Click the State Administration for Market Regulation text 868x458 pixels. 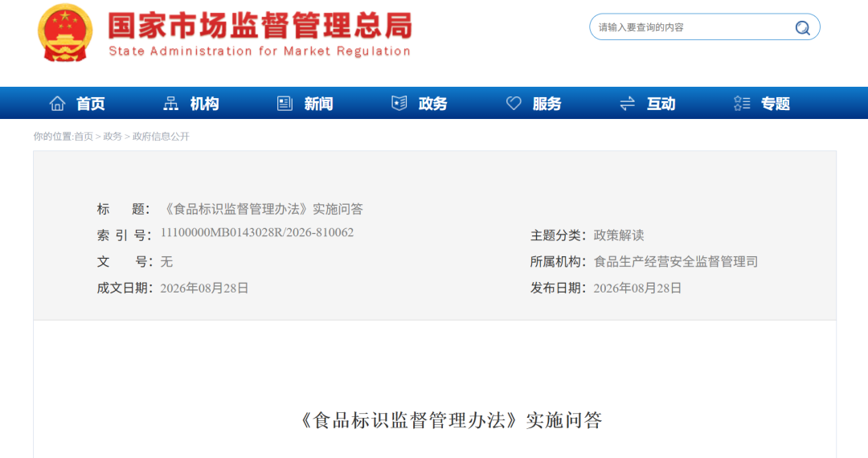tap(260, 51)
